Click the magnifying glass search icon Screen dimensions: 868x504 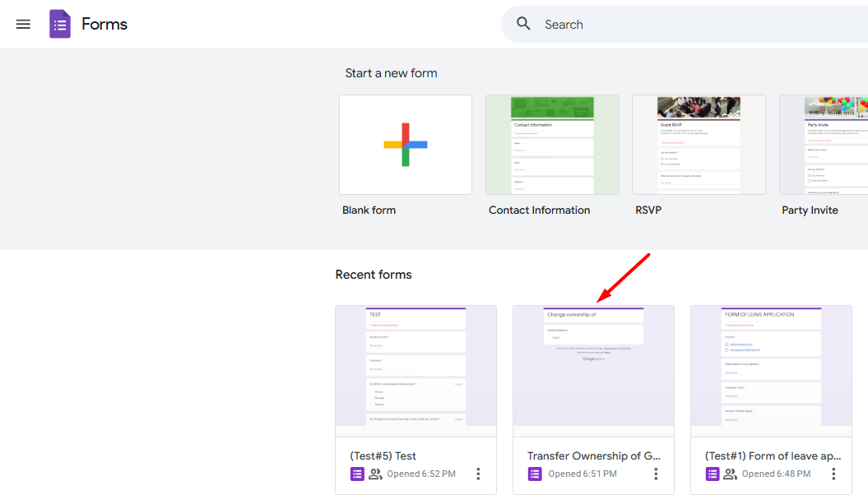pos(524,24)
